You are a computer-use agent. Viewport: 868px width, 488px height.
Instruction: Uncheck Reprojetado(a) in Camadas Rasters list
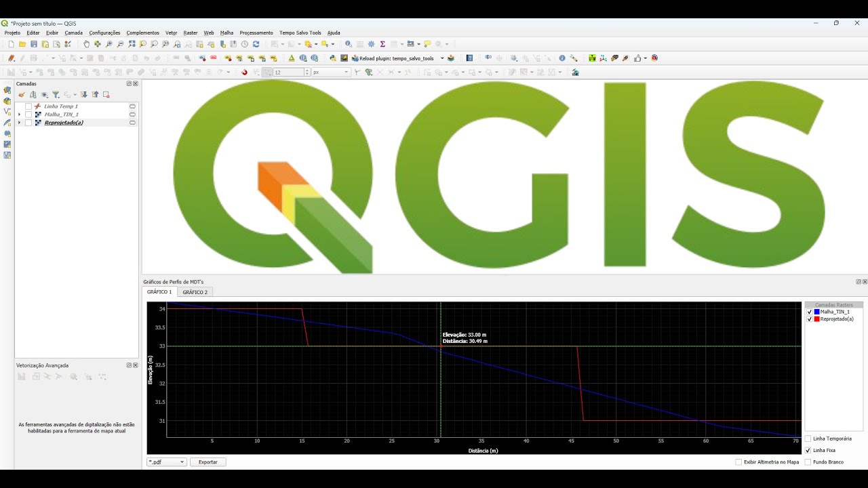point(810,319)
